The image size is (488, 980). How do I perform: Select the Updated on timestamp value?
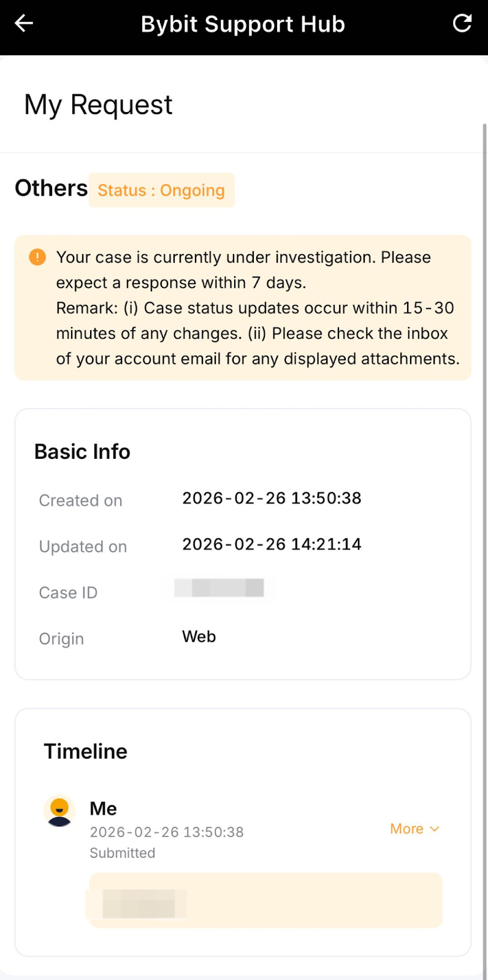(272, 545)
